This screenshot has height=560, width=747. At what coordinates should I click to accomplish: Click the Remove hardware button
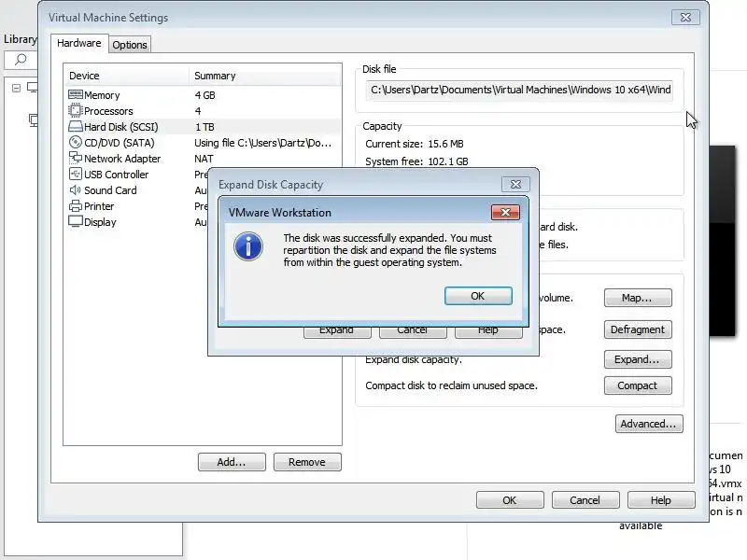307,462
